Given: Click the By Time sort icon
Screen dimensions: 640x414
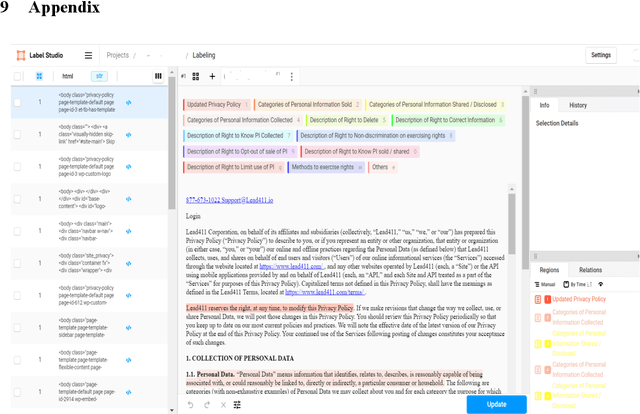Looking at the screenshot, I should coord(566,284).
